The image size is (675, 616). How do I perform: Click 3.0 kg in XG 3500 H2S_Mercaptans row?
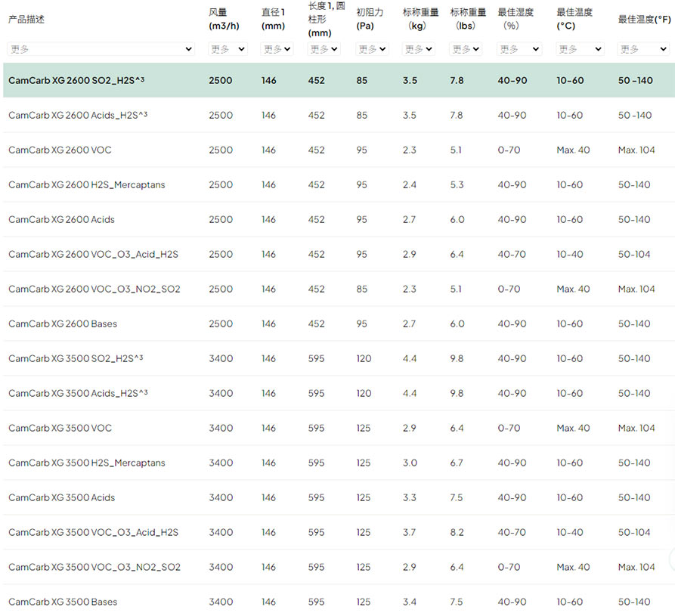pyautogui.click(x=410, y=463)
